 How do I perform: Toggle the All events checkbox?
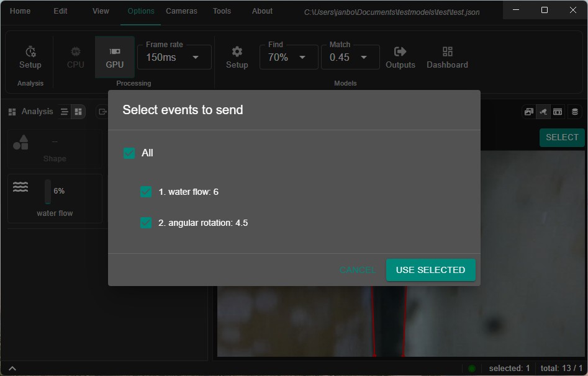point(129,153)
